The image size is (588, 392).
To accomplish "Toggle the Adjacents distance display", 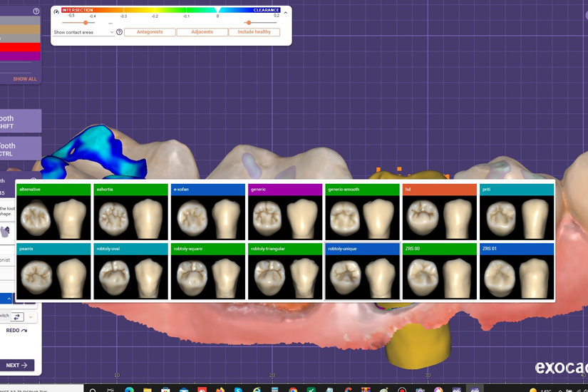I will coord(202,32).
